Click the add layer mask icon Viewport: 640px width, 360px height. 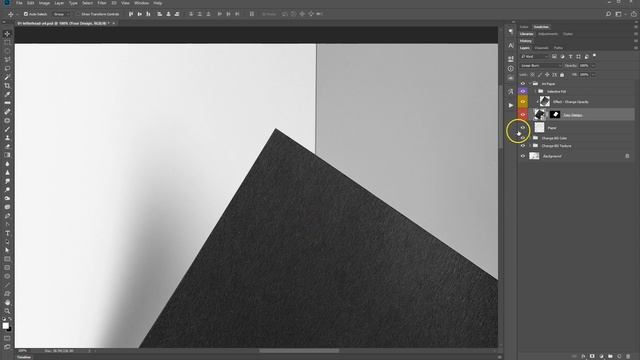pos(592,356)
